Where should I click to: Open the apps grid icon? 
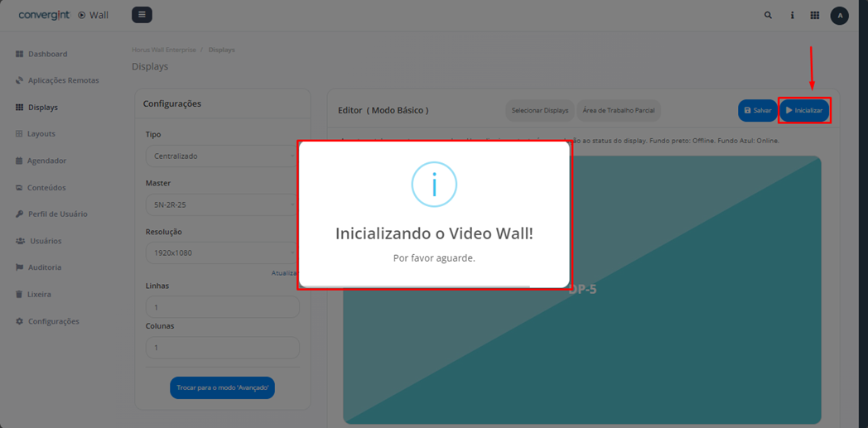click(x=815, y=15)
